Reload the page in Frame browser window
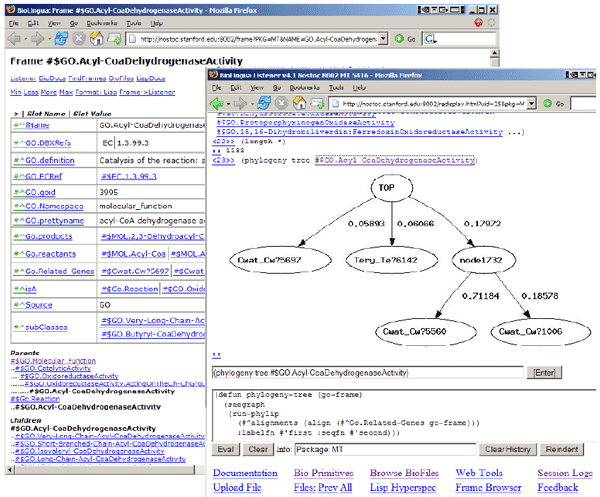600x497 pixels. coord(61,39)
